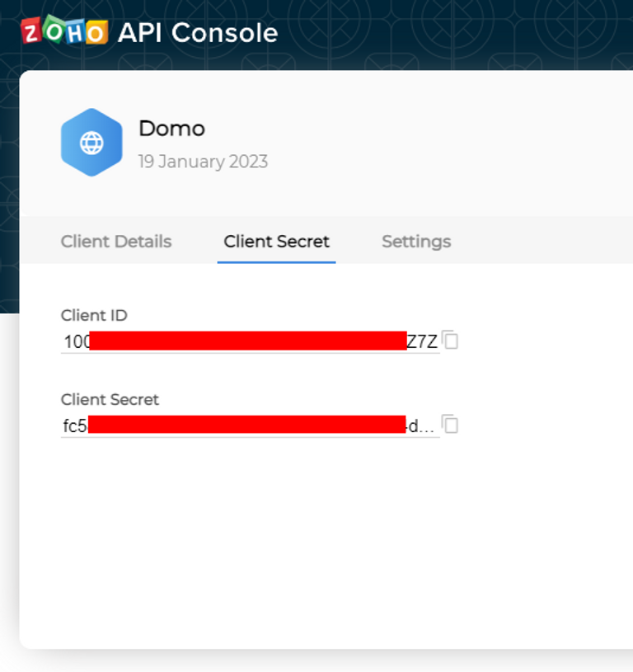633x672 pixels.
Task: Click the Client Secret value field
Action: (x=251, y=425)
